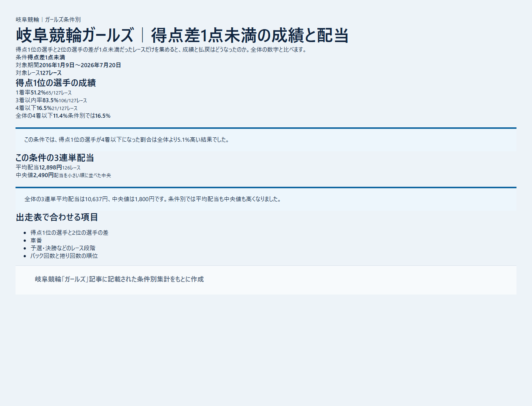Click the 条件 得点差1点未満 line
This screenshot has width=532, height=406.
coord(41,57)
